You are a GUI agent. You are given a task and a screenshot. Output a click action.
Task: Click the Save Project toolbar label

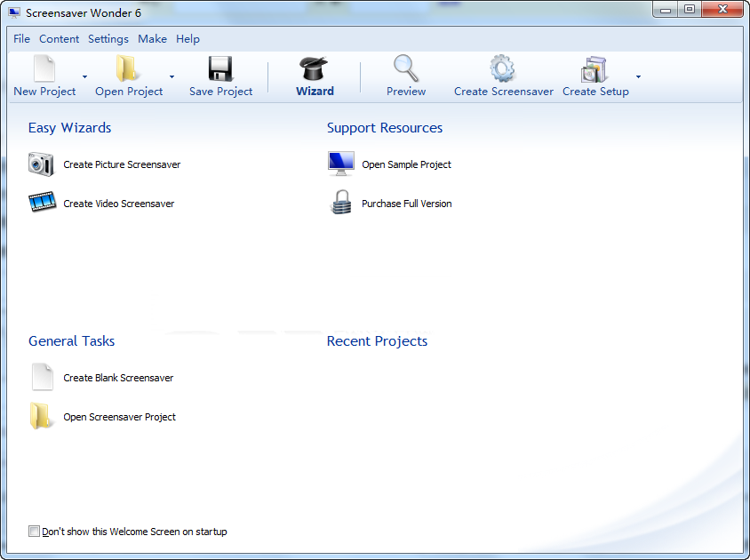click(220, 92)
